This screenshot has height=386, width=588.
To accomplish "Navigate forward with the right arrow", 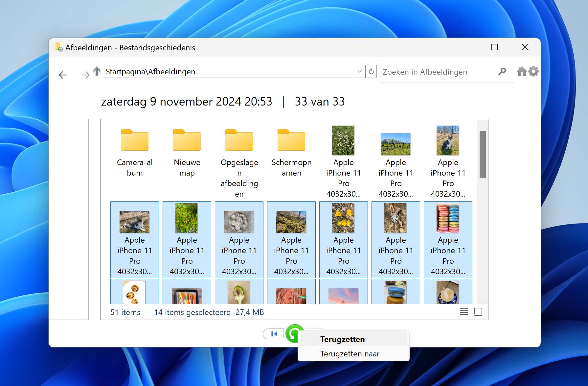I will (85, 75).
